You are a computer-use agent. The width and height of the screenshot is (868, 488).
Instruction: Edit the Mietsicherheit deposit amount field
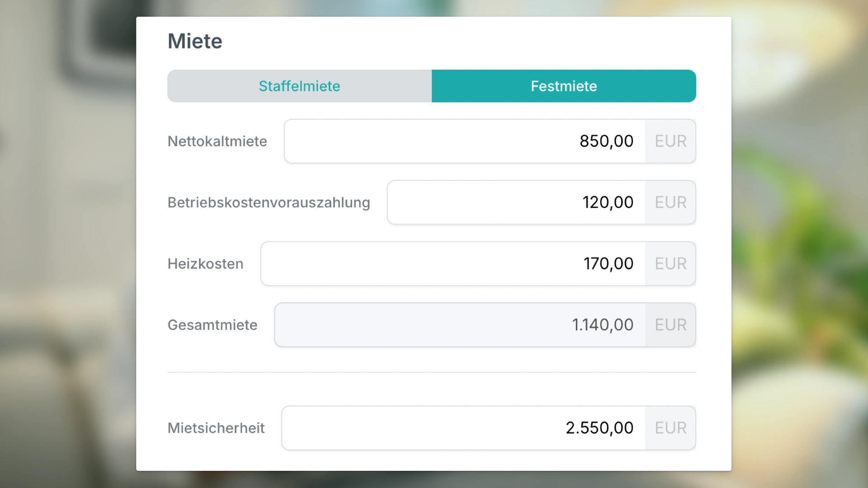pyautogui.click(x=463, y=428)
